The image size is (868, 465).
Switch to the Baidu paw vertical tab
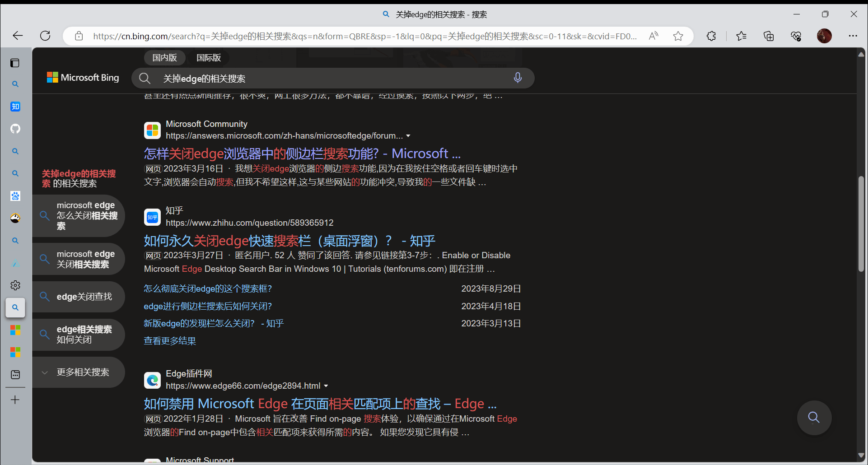(x=15, y=196)
